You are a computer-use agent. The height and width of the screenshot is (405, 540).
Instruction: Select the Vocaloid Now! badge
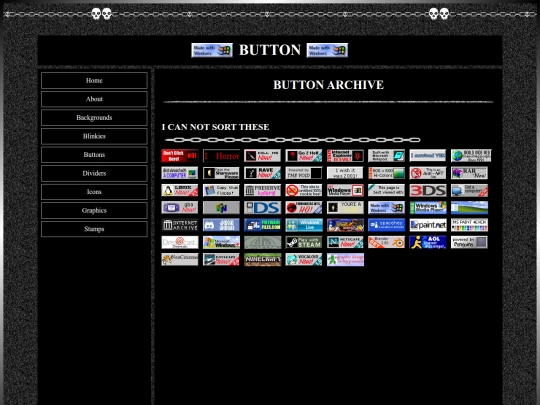(x=304, y=259)
